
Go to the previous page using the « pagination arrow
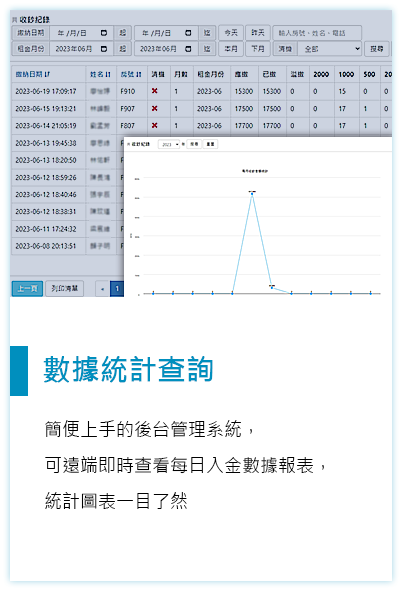pos(102,289)
